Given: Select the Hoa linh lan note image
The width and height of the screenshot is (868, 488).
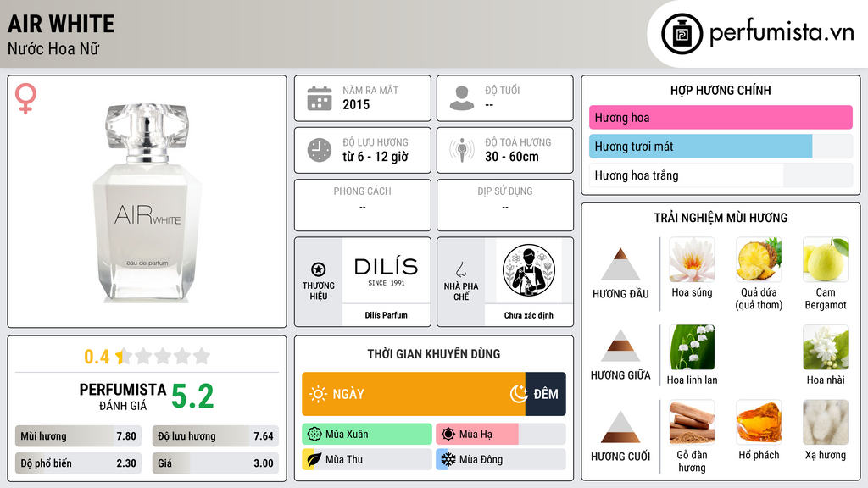Looking at the screenshot, I should click(x=692, y=347).
